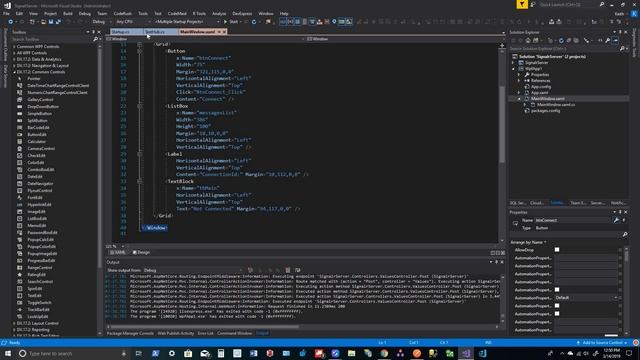The height and width of the screenshot is (360, 640).
Task: Expand the Properties node in Solution Explorer
Action: [x=519, y=75]
